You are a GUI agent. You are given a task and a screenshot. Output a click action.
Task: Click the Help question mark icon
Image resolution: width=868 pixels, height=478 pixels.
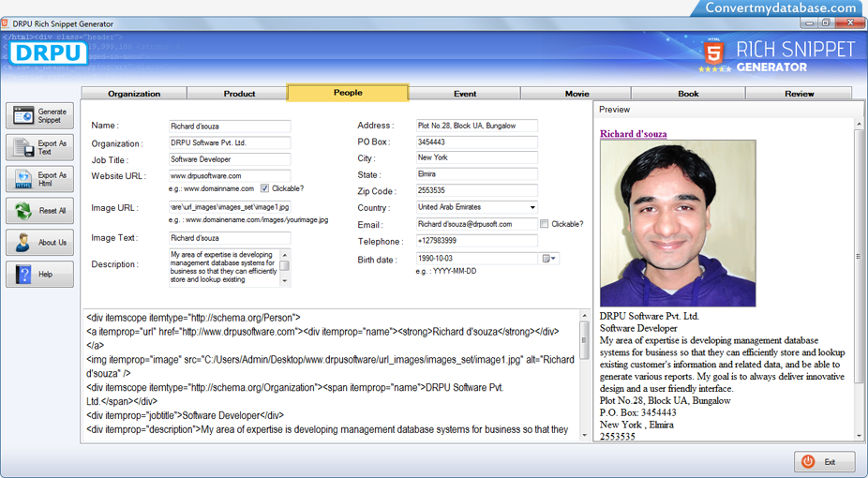pos(23,274)
